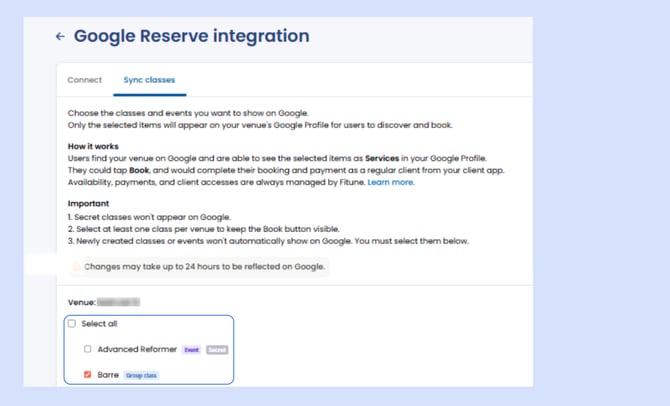Click the Important heading
The height and width of the screenshot is (406, 670).
click(88, 204)
